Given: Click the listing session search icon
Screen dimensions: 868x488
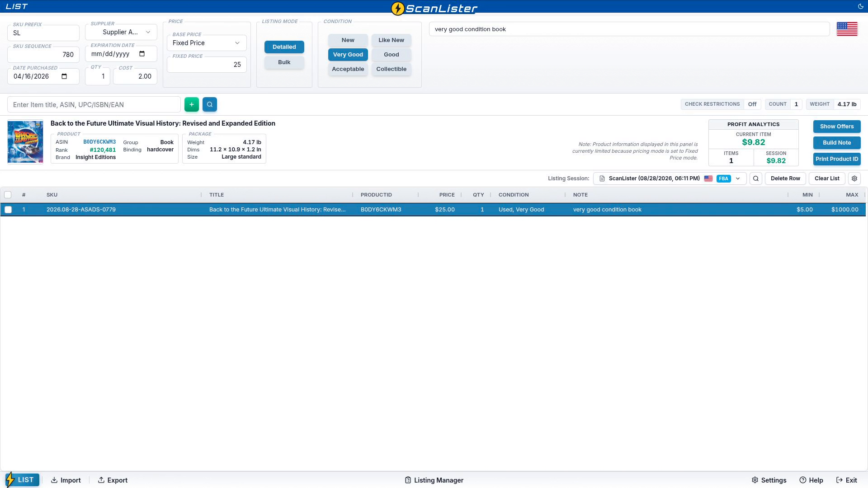Looking at the screenshot, I should click(x=756, y=178).
